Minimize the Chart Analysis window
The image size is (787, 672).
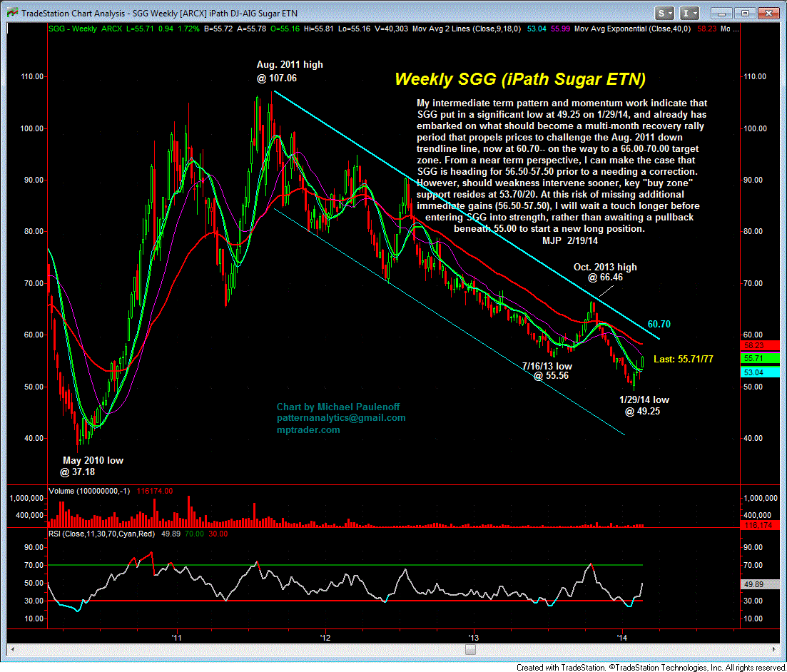[x=721, y=14]
